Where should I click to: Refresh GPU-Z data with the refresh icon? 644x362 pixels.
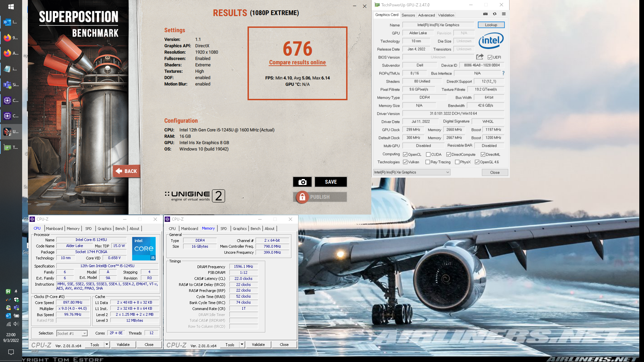494,14
